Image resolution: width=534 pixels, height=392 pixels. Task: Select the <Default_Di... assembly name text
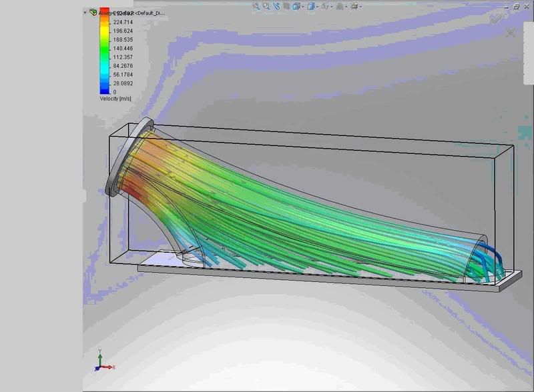click(150, 13)
